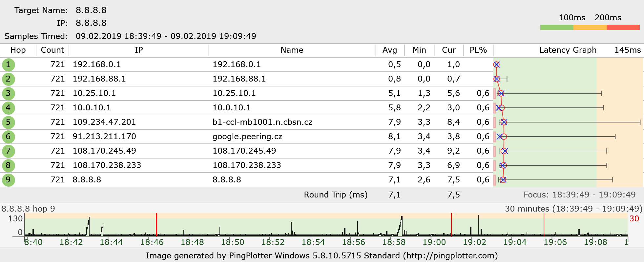The height and width of the screenshot is (262, 644).
Task: Click the red legend color bar
Action: 623,28
